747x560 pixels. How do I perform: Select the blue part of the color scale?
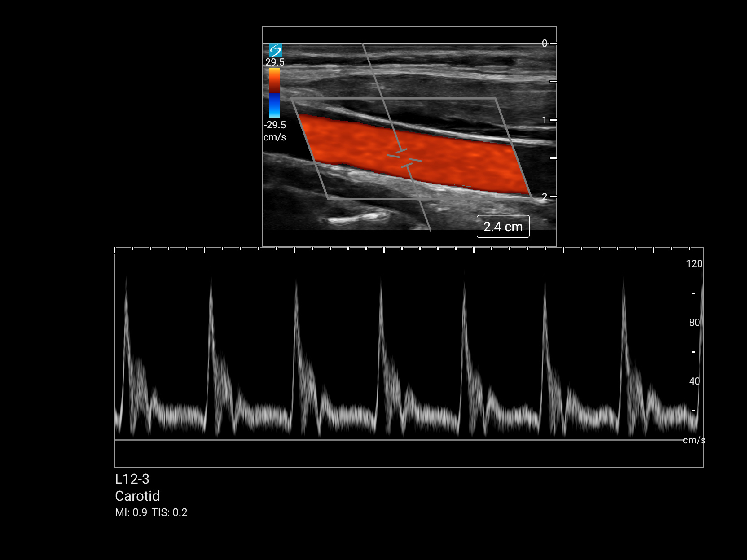point(275,105)
